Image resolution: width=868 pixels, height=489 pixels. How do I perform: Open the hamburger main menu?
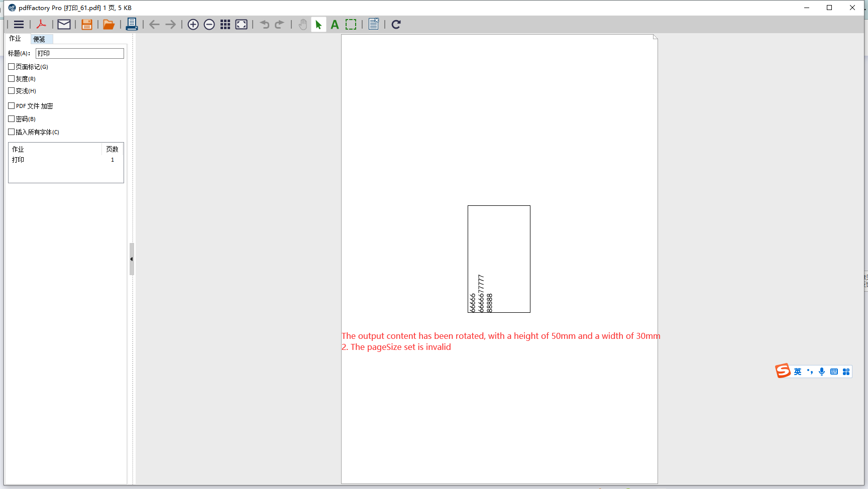[x=19, y=24]
